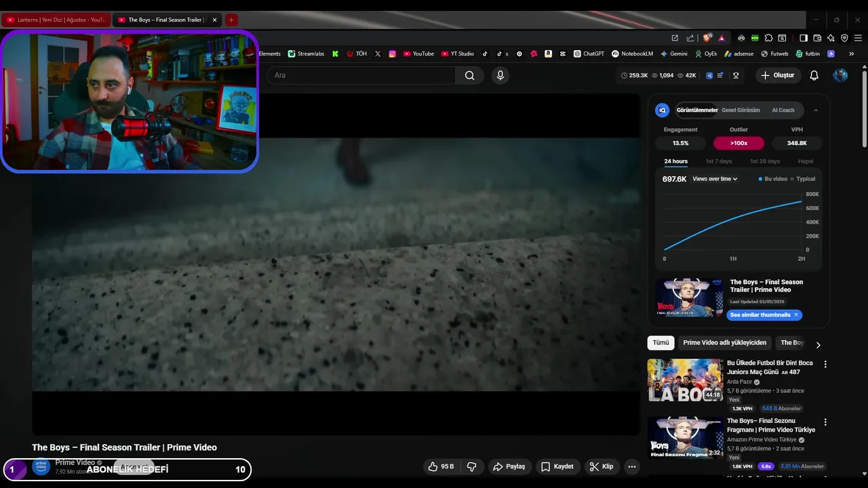Open The Boys Final Sezonu Fragmanı thumbnail
Screen dimensions: 868x488
[685, 437]
